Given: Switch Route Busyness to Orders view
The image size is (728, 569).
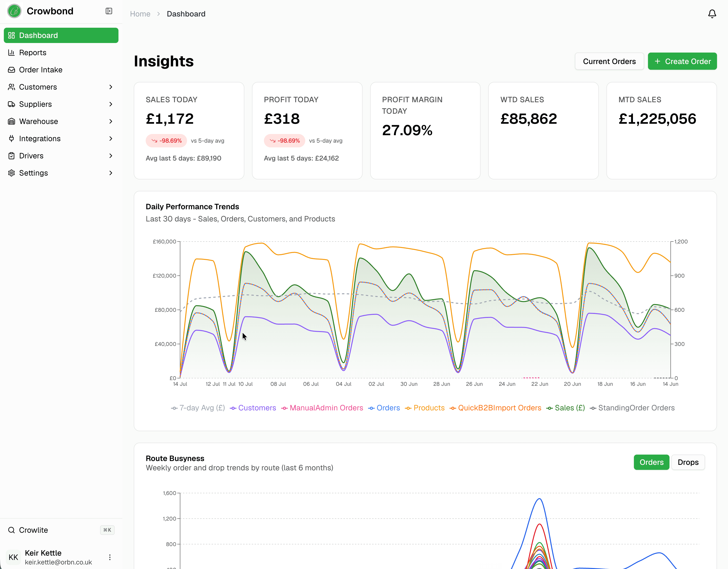Looking at the screenshot, I should pos(651,462).
